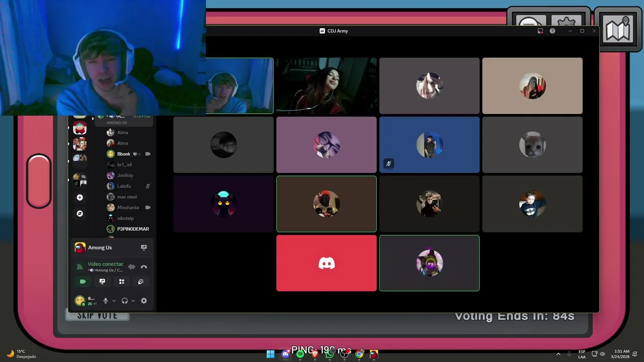Focus the muted blue background tile
Screen dimensions: 644x362
pos(429,145)
